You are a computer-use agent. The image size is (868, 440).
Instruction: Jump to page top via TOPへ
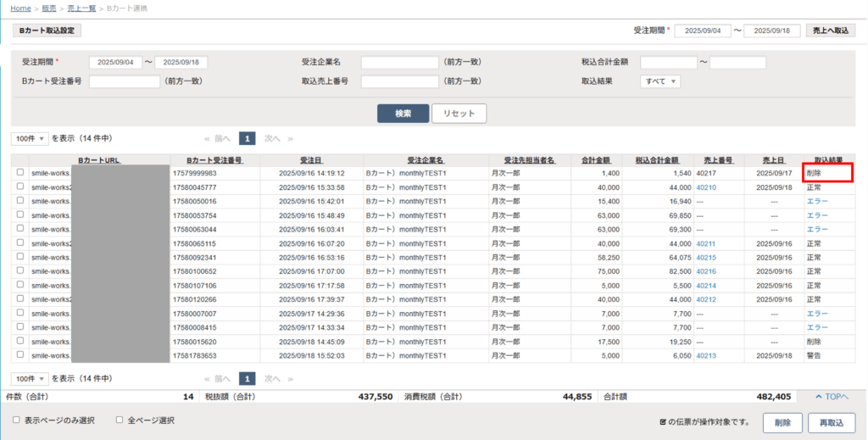(x=831, y=397)
